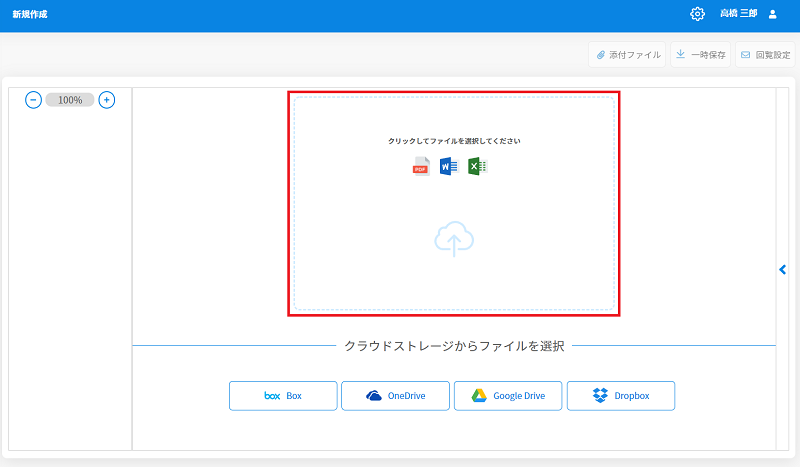Viewport: 800px width, 467px height.
Task: Open the user profile icon
Action: coord(772,14)
